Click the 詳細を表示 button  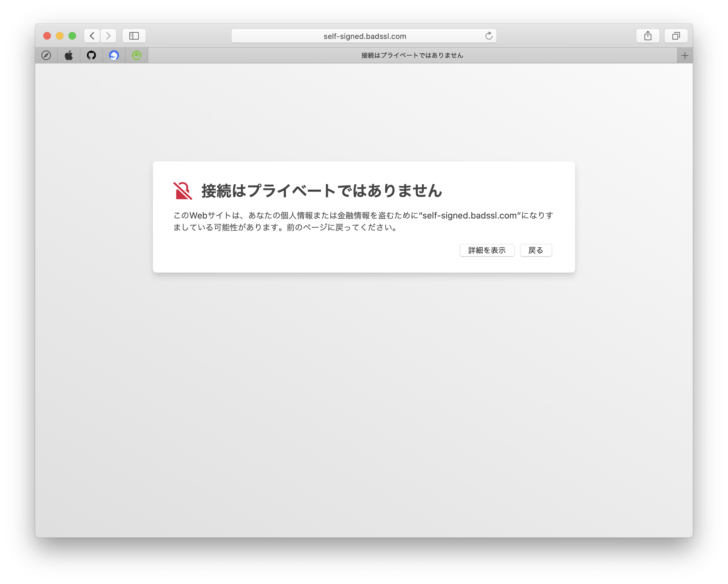coord(487,250)
